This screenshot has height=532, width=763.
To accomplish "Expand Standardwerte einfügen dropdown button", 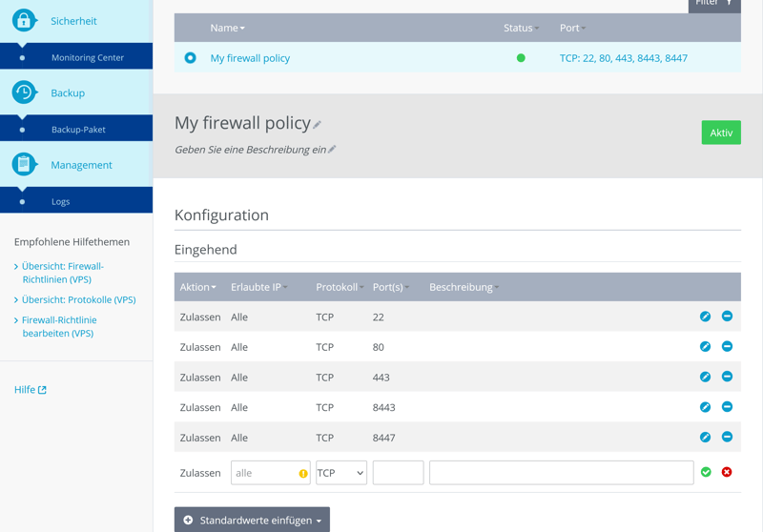I will tap(252, 521).
